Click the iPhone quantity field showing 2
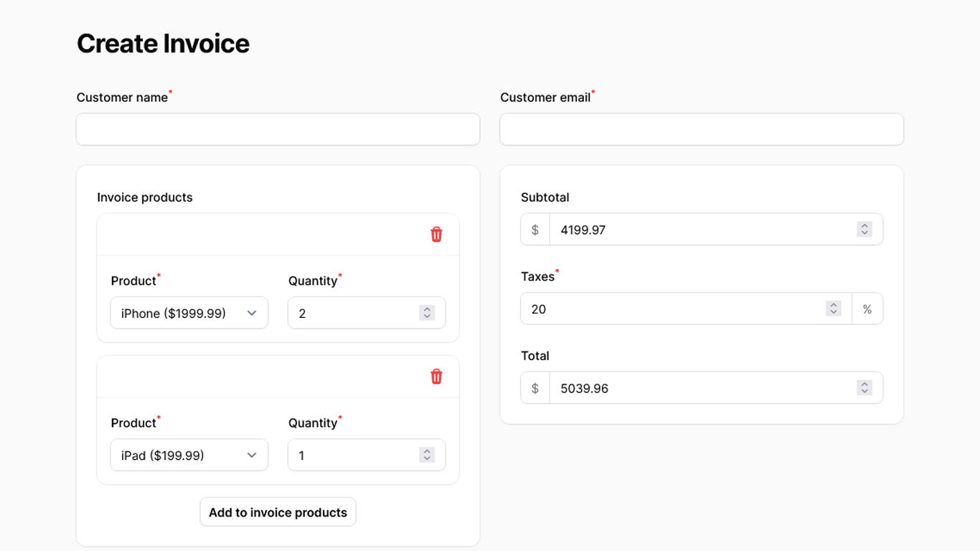 [352, 313]
